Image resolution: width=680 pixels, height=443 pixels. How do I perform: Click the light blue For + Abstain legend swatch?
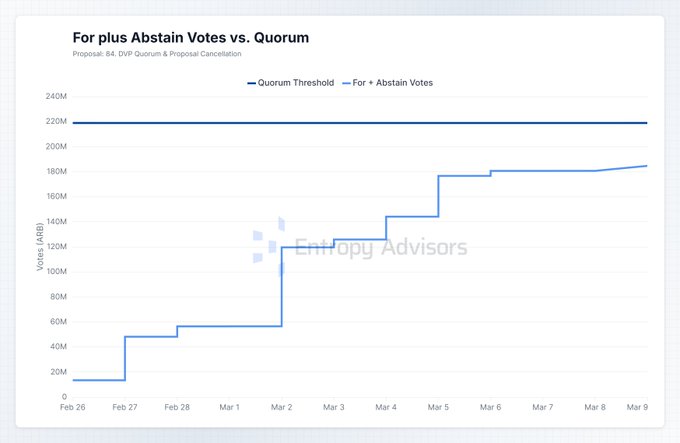349,82
